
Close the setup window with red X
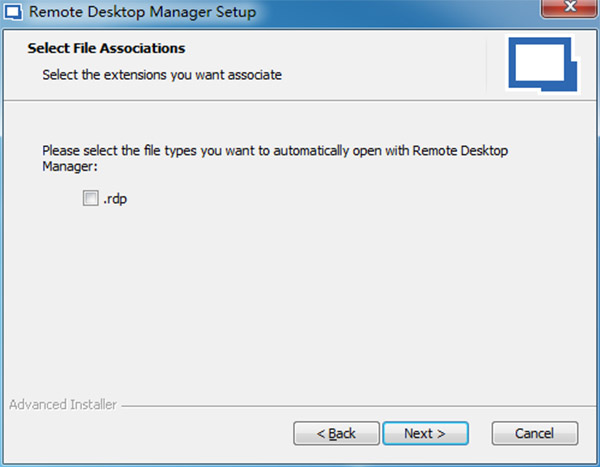566,10
